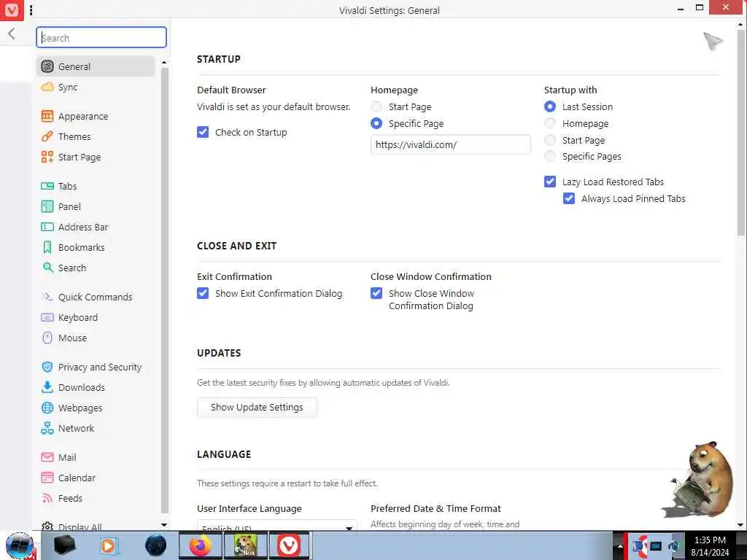The image size is (747, 560).
Task: Open Mail settings envelope icon
Action: tap(47, 458)
